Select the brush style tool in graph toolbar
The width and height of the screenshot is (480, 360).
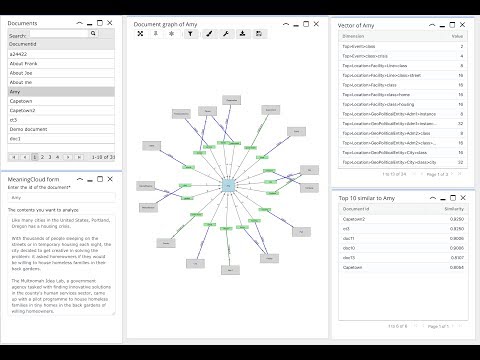(209, 34)
